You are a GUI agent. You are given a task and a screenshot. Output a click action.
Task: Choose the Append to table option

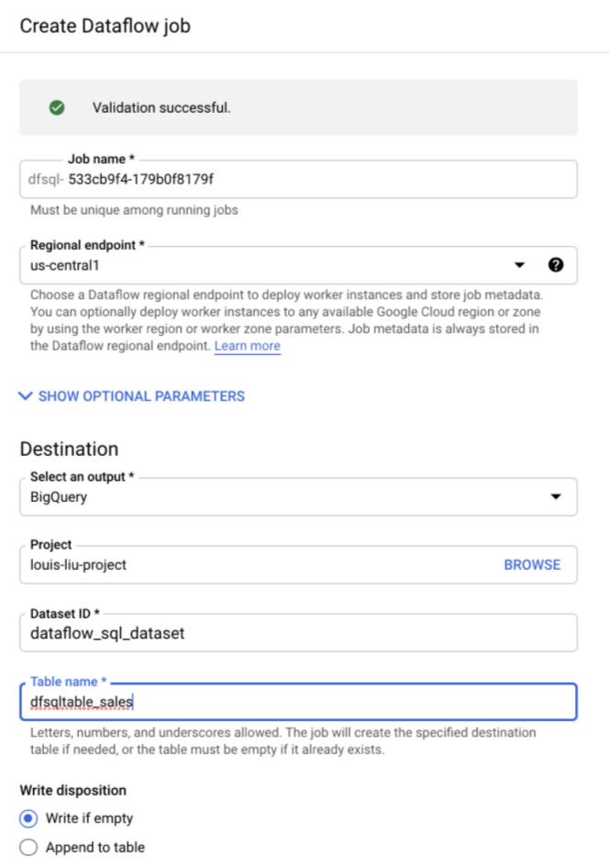[x=28, y=848]
